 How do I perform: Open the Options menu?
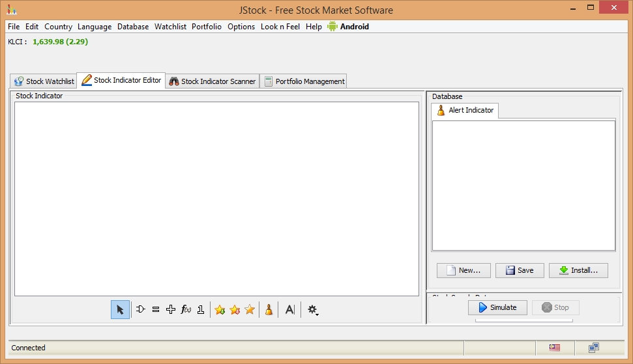[x=241, y=27]
